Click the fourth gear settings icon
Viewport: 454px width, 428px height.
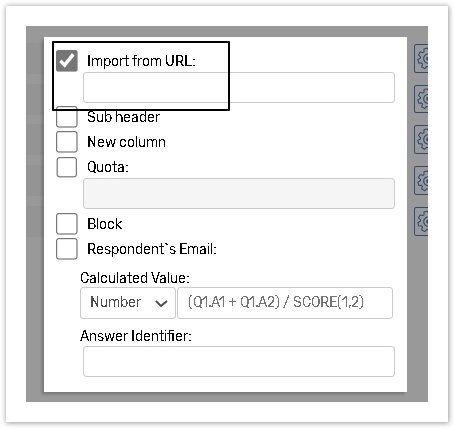click(421, 180)
